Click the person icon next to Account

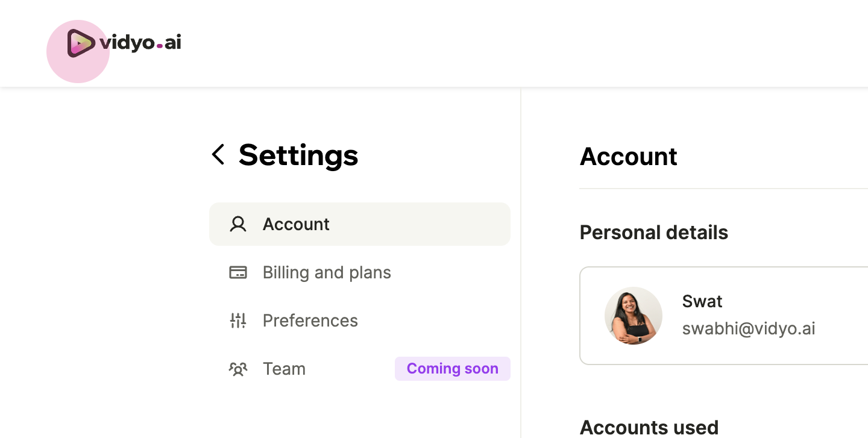[x=238, y=224]
